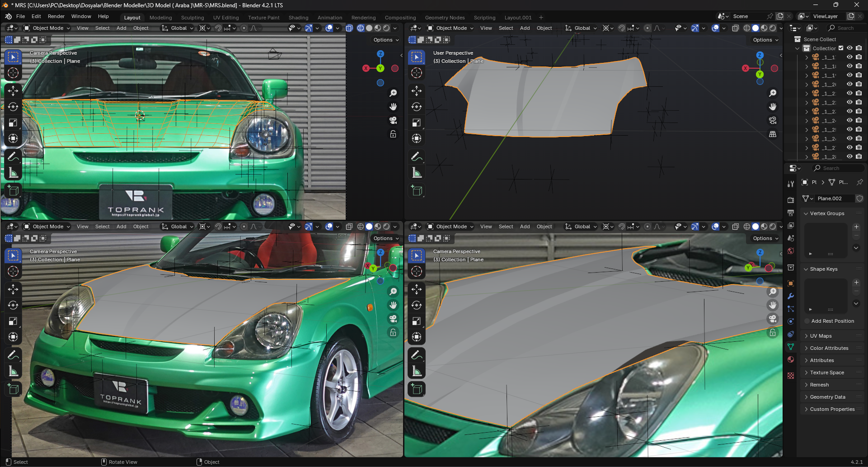This screenshot has height=467, width=868.
Task: Hide the first _1_1 object with eye icon
Action: pos(849,57)
